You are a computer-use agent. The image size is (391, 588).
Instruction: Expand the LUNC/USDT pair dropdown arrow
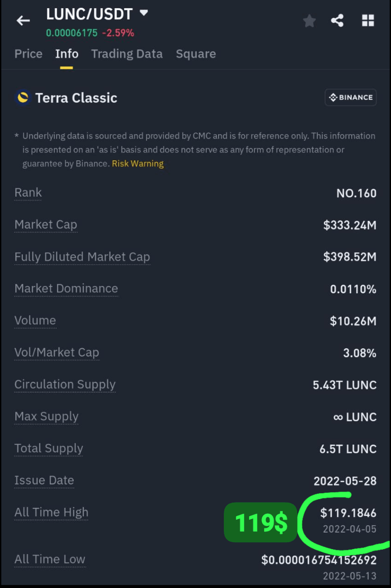click(x=144, y=13)
